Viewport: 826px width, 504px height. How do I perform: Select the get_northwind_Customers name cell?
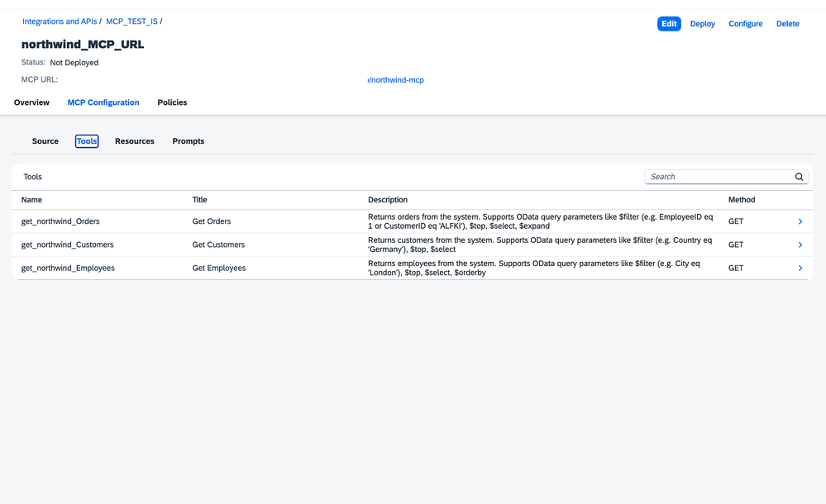(68, 245)
